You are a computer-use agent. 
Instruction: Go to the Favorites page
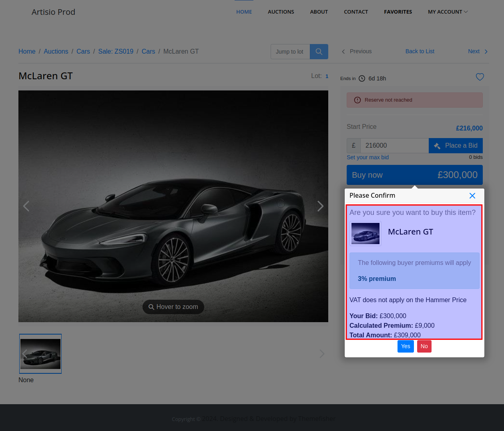tap(398, 12)
